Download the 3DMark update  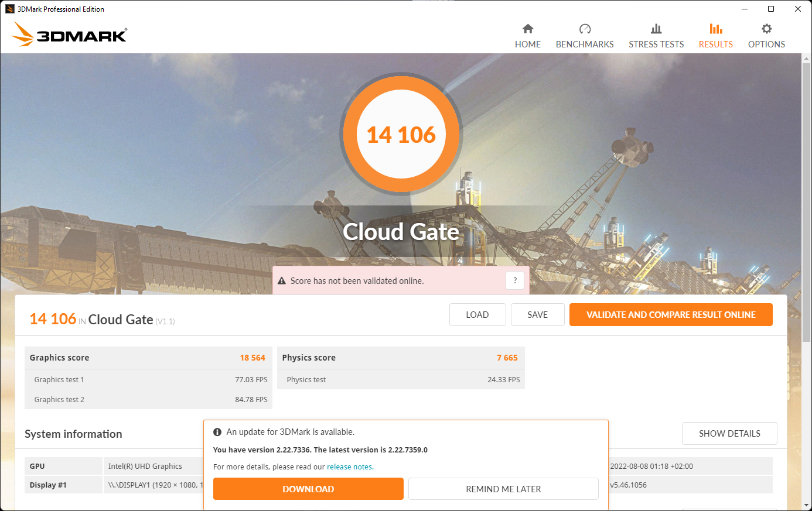pyautogui.click(x=308, y=489)
